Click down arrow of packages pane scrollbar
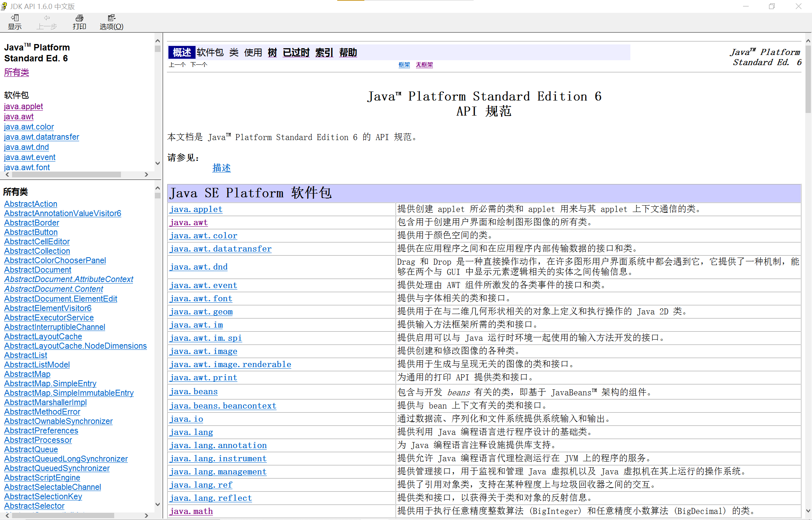The image size is (812, 520). [x=158, y=163]
